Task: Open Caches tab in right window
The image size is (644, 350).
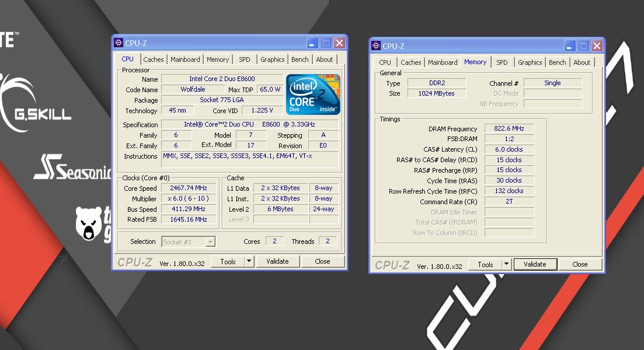Action: pyautogui.click(x=410, y=62)
